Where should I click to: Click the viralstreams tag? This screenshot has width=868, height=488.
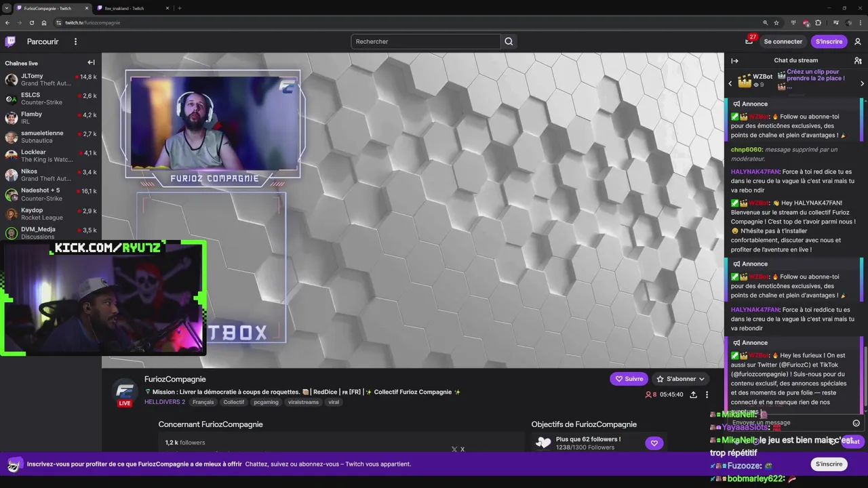tap(303, 402)
